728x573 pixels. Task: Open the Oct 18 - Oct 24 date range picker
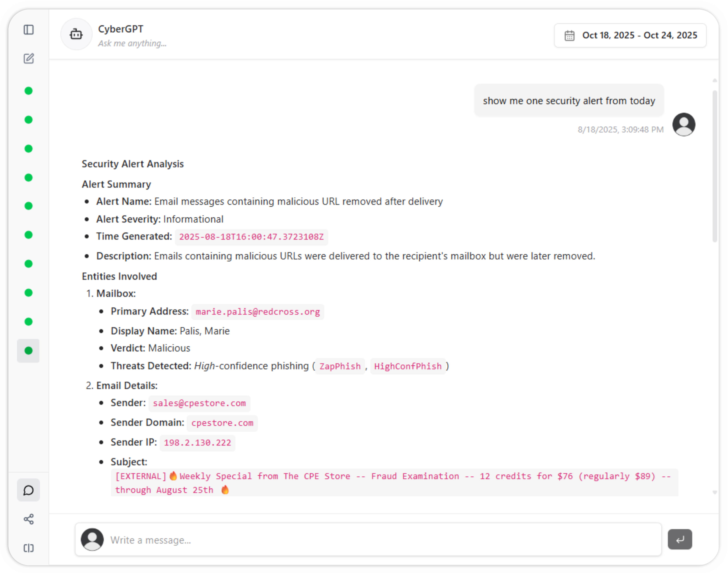(639, 36)
